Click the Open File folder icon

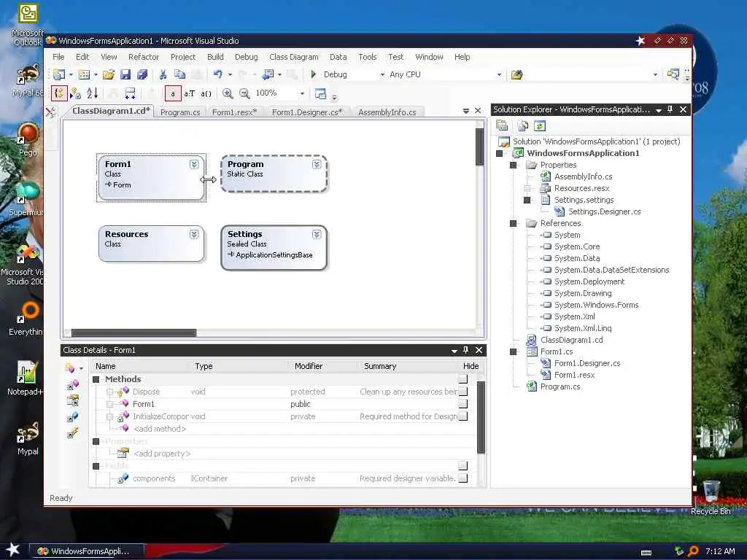109,74
